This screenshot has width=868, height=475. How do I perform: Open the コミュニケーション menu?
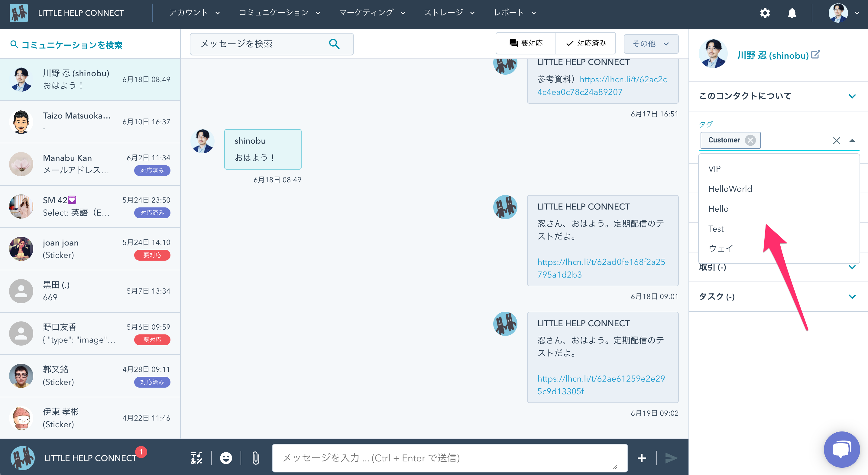pyautogui.click(x=279, y=13)
